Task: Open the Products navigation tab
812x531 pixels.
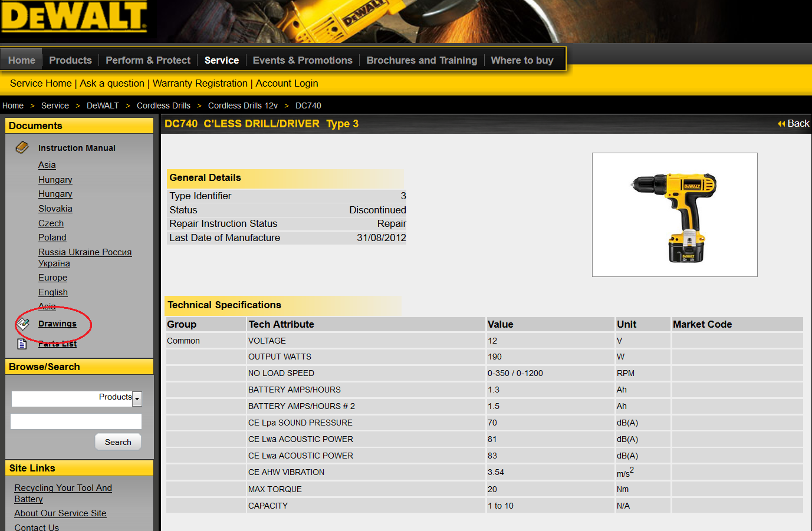Action: (x=70, y=60)
